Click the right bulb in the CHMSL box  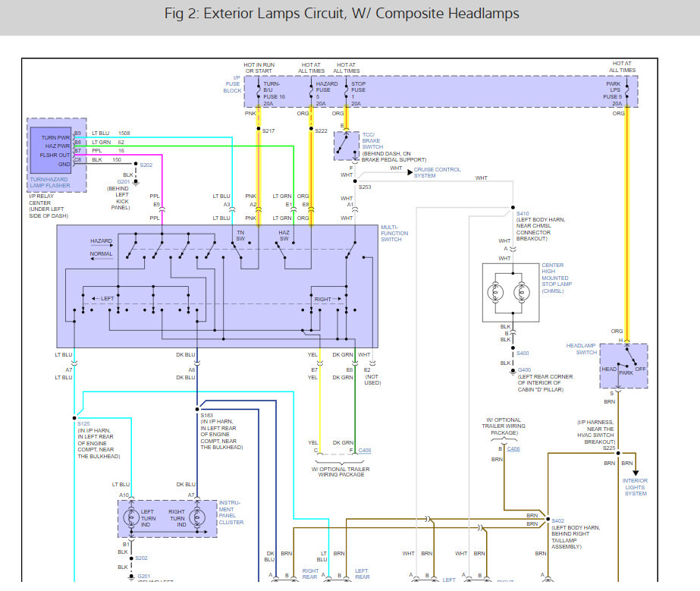click(522, 293)
